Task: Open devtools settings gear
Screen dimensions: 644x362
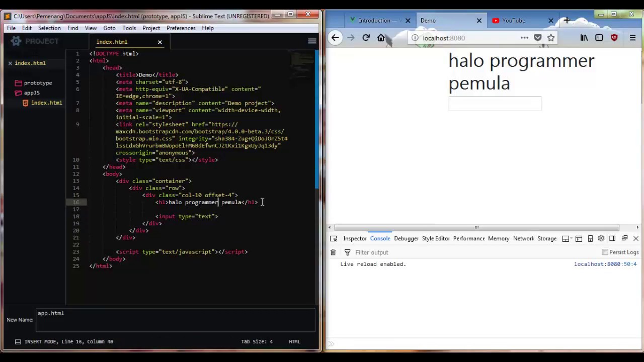Action: (x=601, y=239)
